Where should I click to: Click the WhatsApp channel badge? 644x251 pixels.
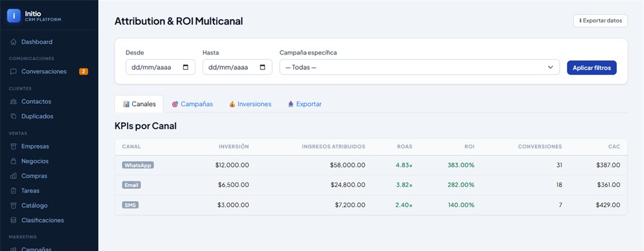[138, 165]
